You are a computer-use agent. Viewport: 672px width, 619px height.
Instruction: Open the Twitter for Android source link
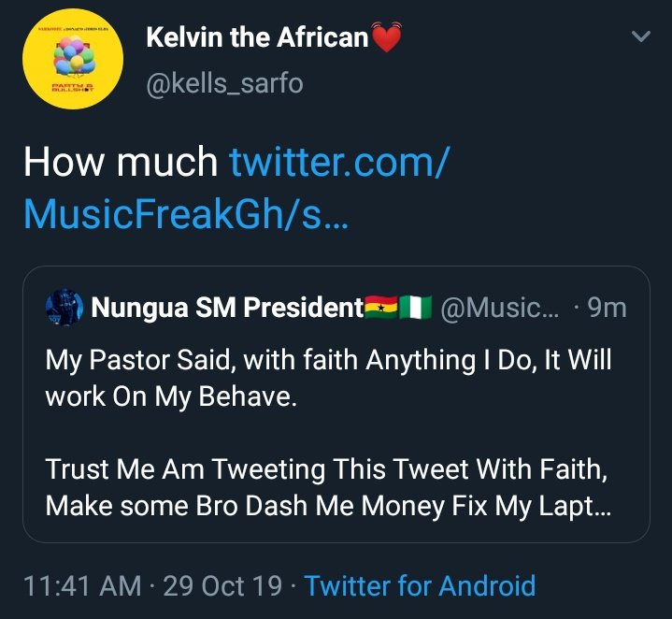pos(420,586)
